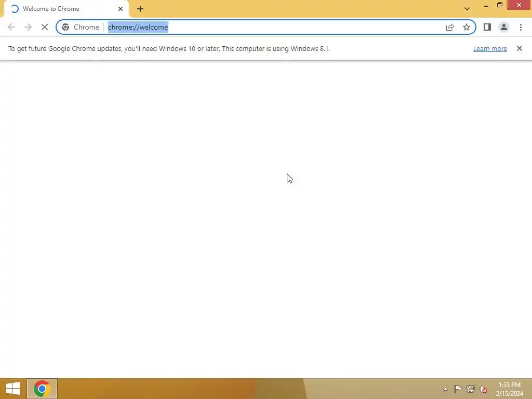This screenshot has height=399, width=532.
Task: Close the Welcome to Chrome tab
Action: (x=121, y=9)
